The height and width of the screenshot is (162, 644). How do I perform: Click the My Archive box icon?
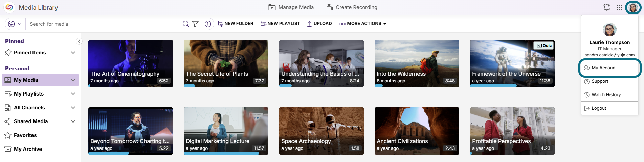coord(7,149)
